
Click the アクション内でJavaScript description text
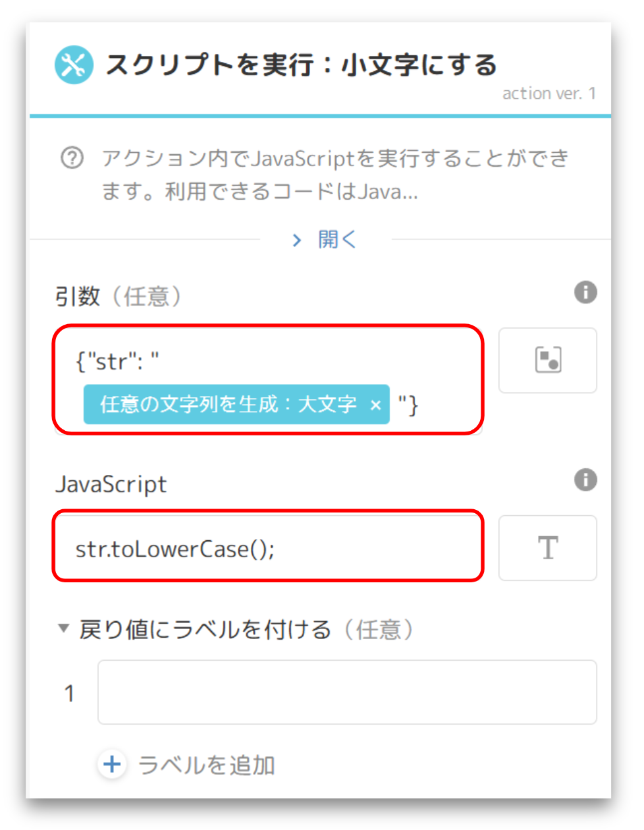pyautogui.click(x=335, y=175)
